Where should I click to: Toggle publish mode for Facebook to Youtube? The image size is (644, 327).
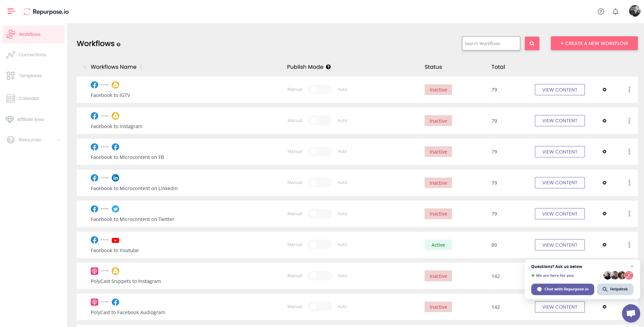pyautogui.click(x=320, y=245)
